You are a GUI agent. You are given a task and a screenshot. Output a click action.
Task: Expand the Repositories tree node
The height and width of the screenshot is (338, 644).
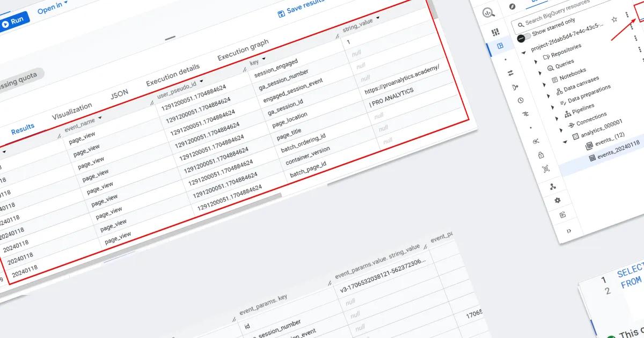pyautogui.click(x=537, y=61)
